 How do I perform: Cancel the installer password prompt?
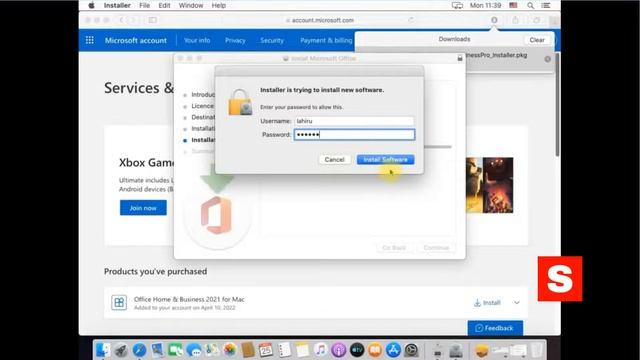[334, 160]
